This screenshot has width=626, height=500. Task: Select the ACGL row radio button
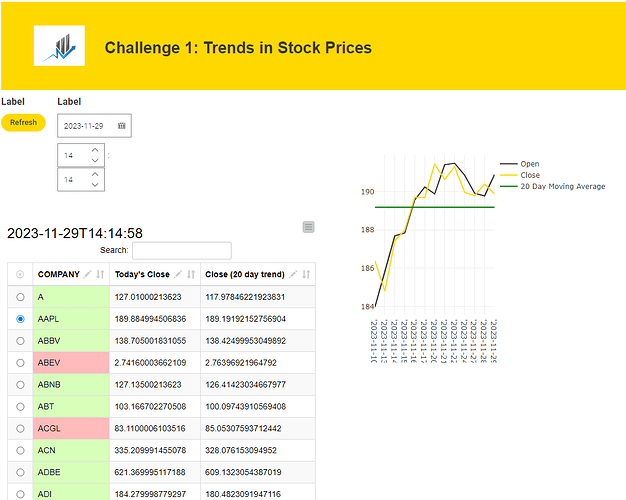tap(20, 429)
